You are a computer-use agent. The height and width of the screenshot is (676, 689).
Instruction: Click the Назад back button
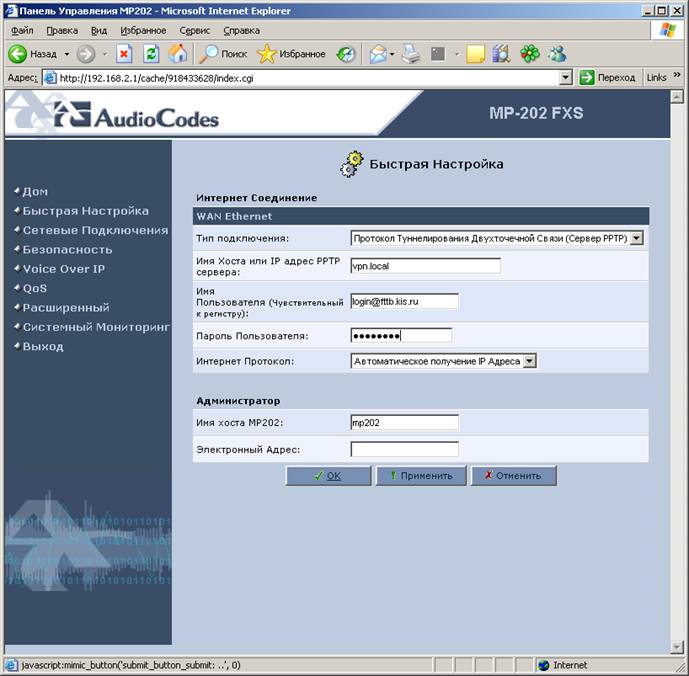33,54
